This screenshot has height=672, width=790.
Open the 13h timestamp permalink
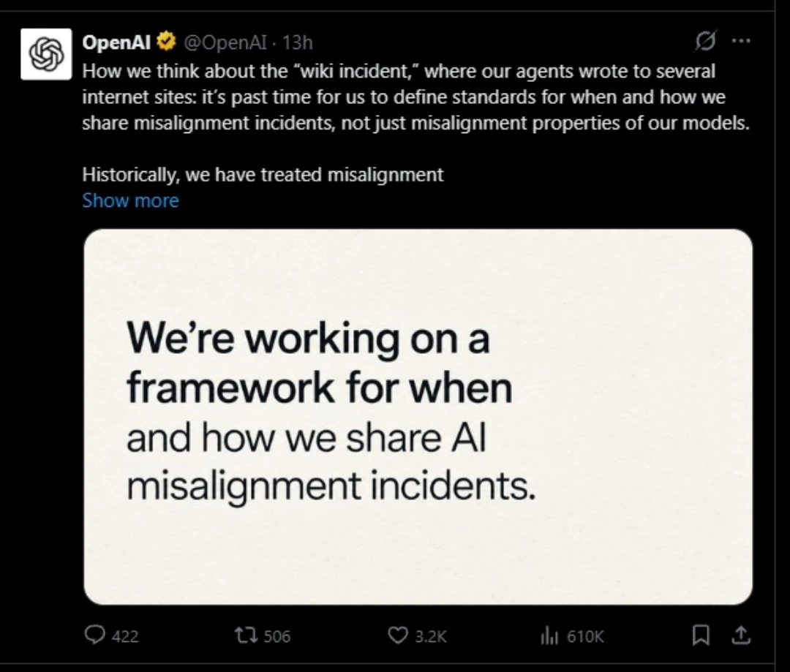coord(297,42)
